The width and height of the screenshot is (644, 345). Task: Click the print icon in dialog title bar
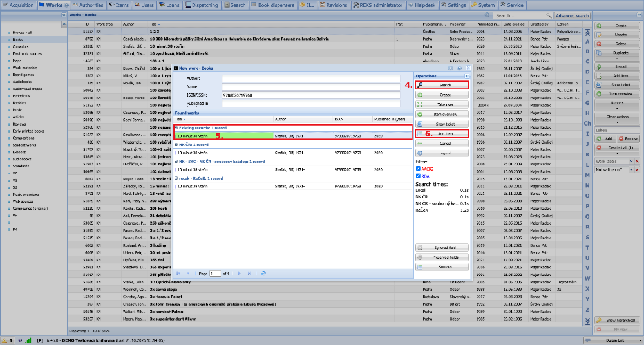click(x=460, y=68)
